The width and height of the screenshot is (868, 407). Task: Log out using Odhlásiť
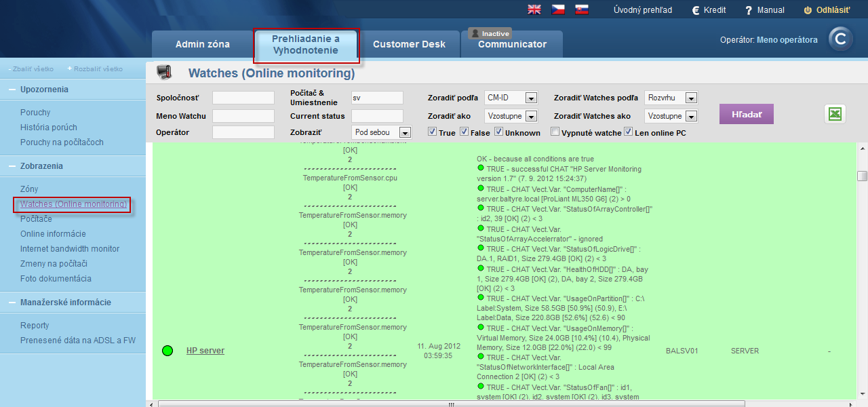[827, 10]
